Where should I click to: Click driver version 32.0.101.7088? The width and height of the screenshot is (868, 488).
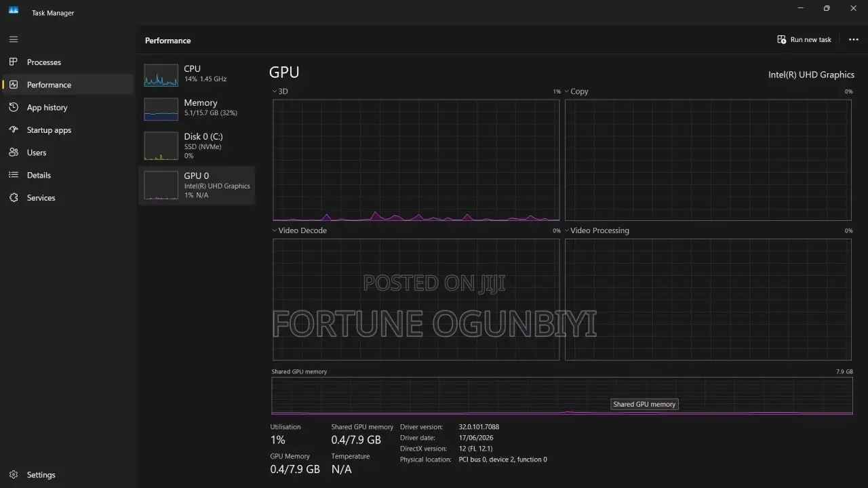tap(479, 427)
